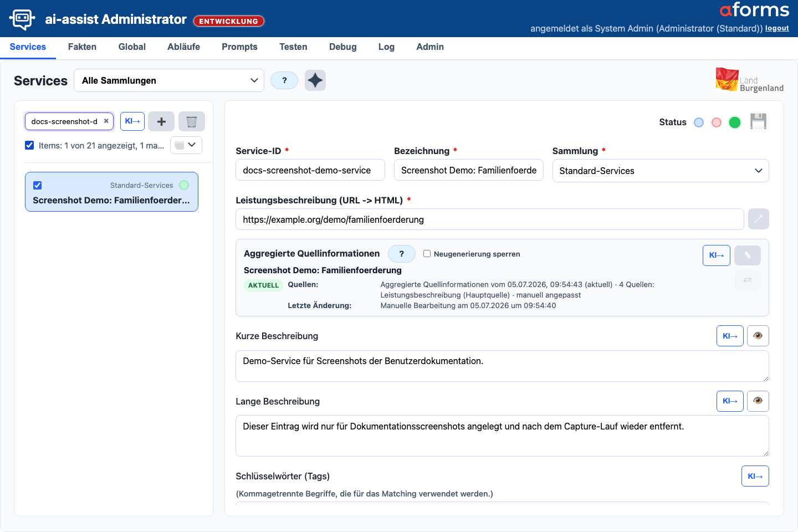The height and width of the screenshot is (532, 798).
Task: Switch to the Global tab
Action: 132,47
